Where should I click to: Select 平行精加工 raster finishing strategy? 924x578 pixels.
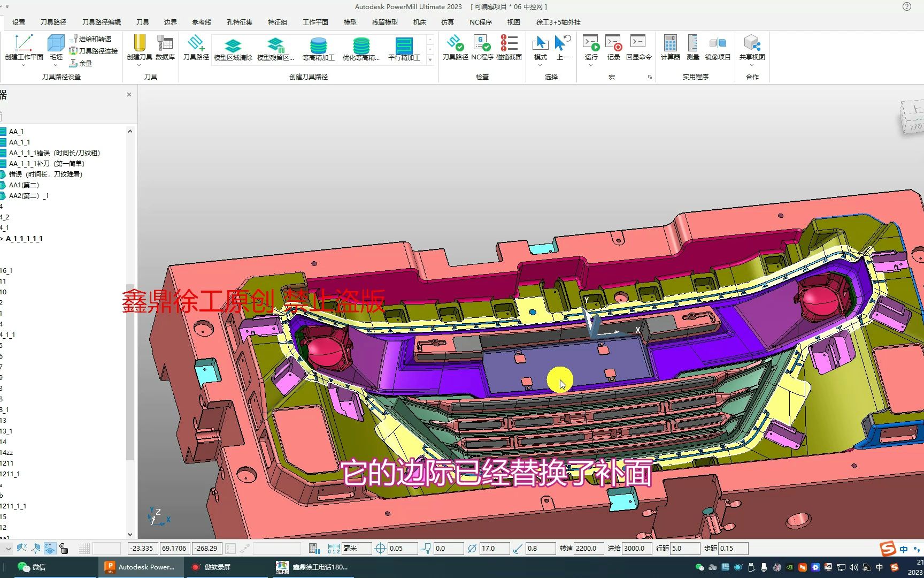point(404,49)
